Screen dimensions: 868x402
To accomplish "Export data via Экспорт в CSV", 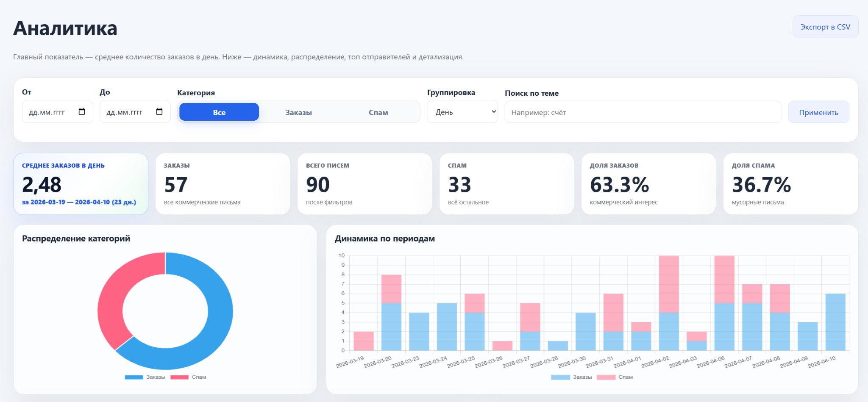I will [825, 27].
